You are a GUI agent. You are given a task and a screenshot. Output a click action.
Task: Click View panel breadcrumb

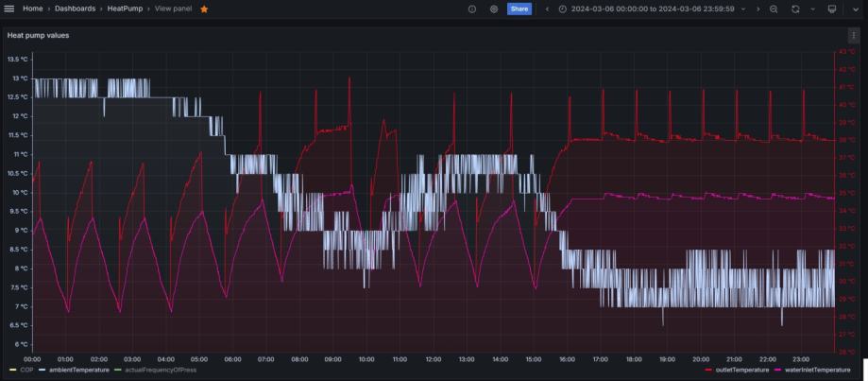pyautogui.click(x=173, y=9)
